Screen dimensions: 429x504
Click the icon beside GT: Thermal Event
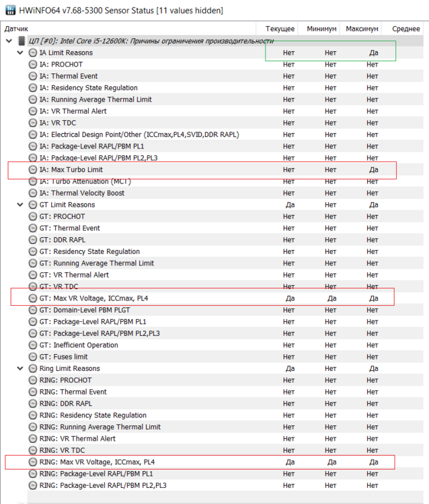(x=33, y=228)
